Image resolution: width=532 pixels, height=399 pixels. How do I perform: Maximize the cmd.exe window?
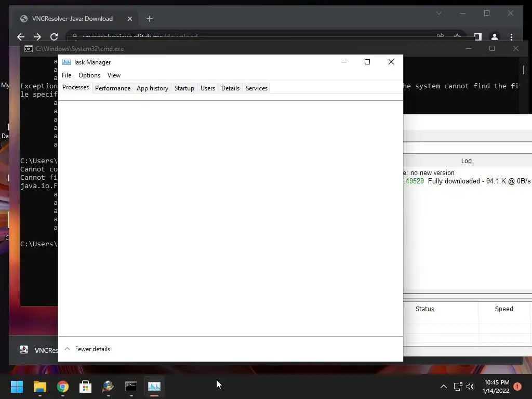492,49
